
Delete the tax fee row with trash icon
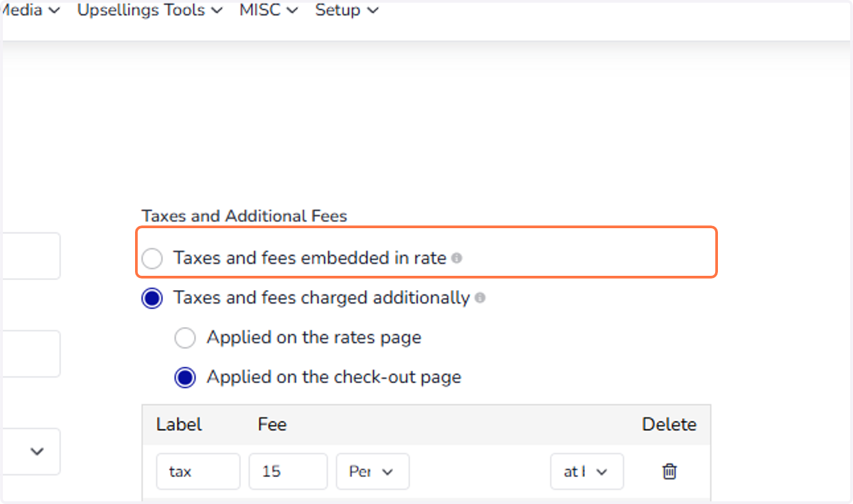point(669,471)
